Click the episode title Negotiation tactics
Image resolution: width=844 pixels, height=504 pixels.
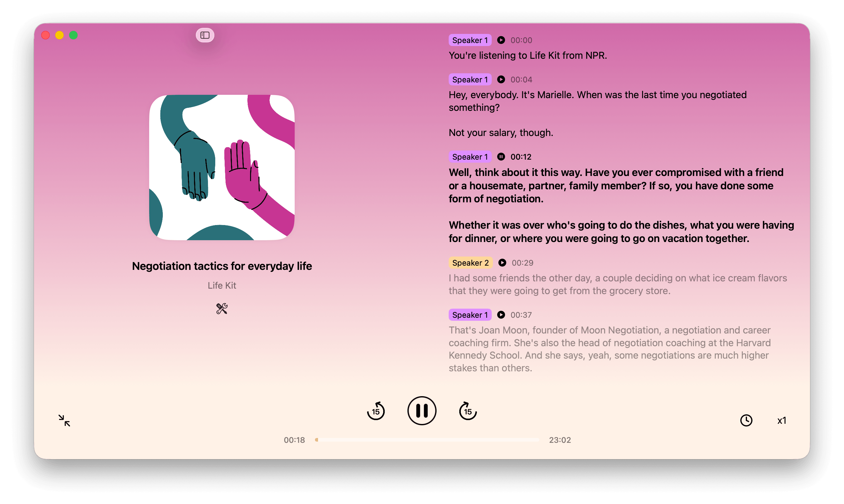pyautogui.click(x=222, y=266)
